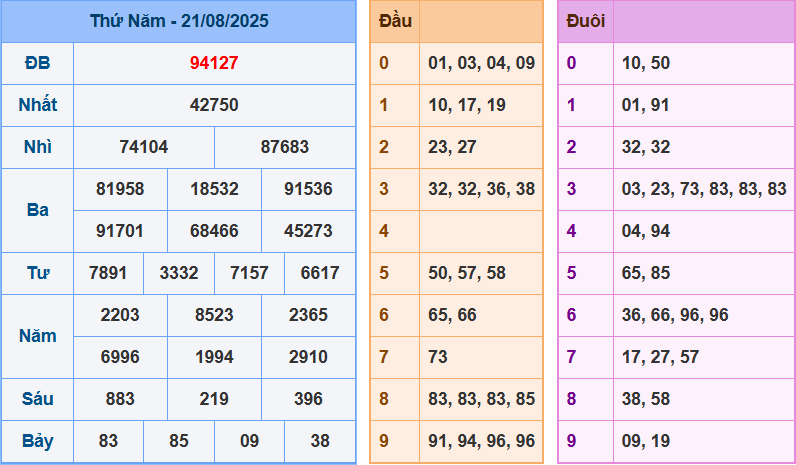This screenshot has width=796, height=465.
Task: Click fourth prize number 3332
Action: tap(178, 273)
